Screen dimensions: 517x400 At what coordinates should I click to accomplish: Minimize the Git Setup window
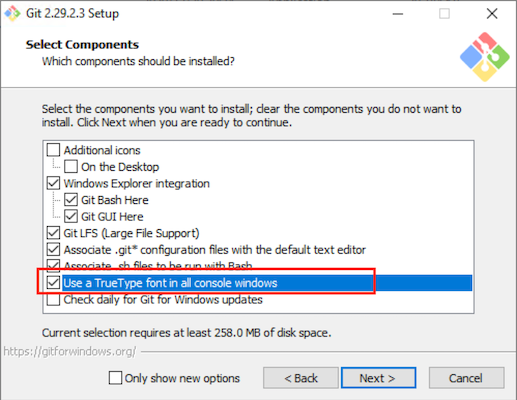click(398, 14)
